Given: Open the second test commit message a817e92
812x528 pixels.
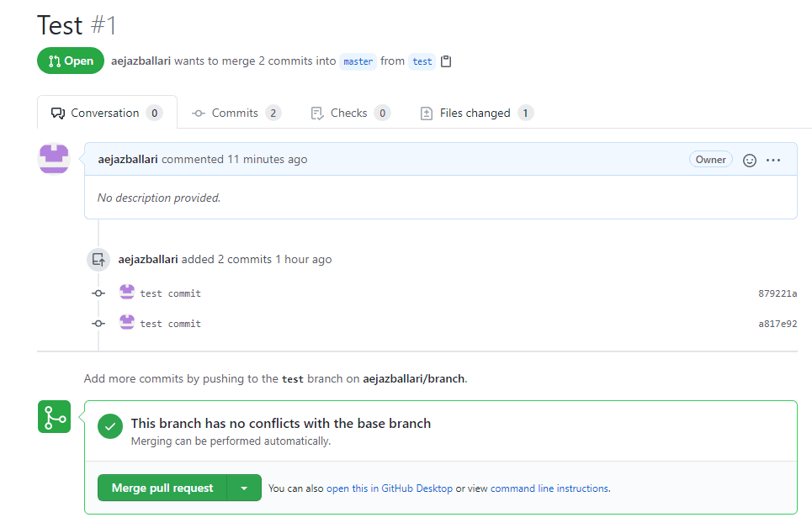Looking at the screenshot, I should click(170, 324).
